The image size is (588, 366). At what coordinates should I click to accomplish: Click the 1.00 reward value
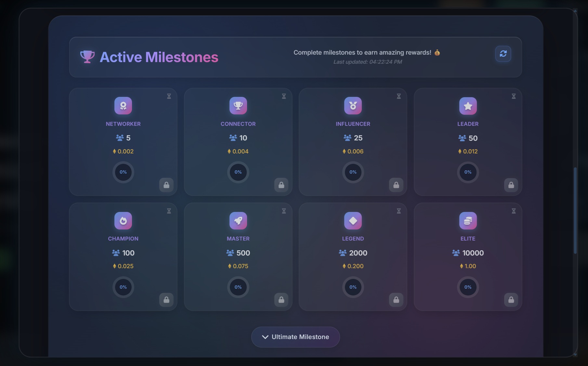point(470,266)
